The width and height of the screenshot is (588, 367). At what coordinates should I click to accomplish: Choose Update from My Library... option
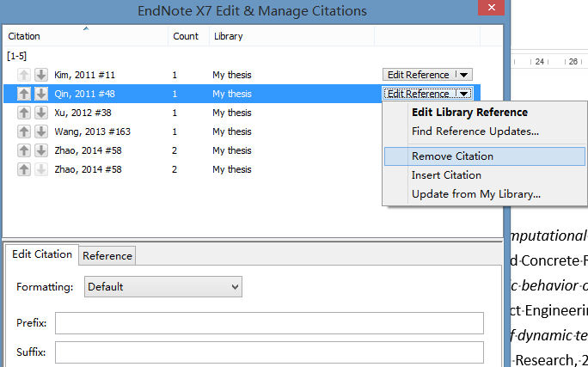click(476, 194)
